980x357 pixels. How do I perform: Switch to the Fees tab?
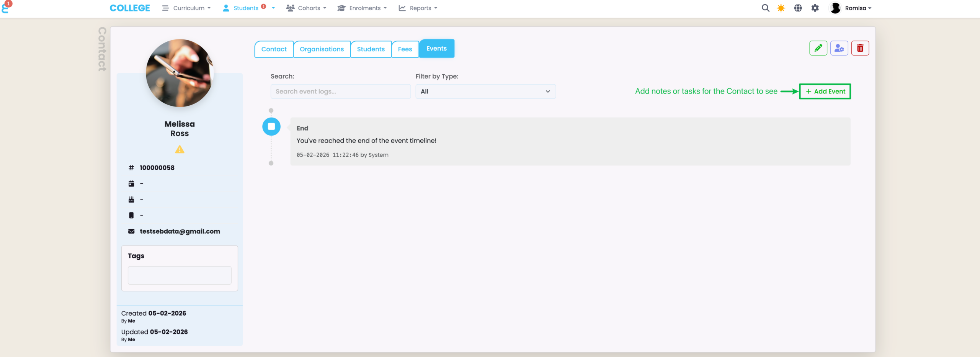click(x=405, y=49)
